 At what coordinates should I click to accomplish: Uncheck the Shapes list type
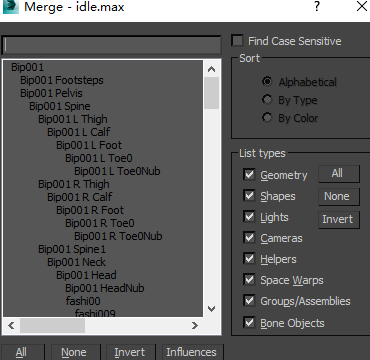click(x=249, y=196)
